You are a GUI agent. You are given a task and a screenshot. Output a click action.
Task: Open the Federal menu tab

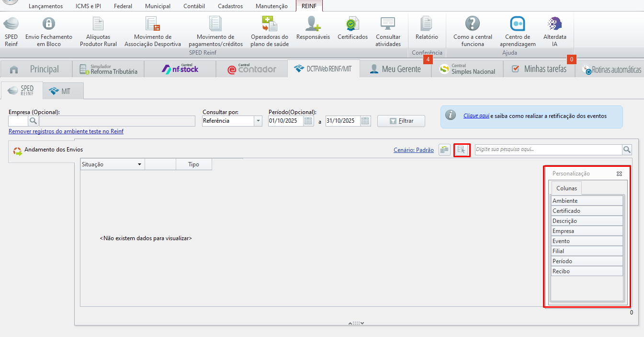(x=123, y=6)
